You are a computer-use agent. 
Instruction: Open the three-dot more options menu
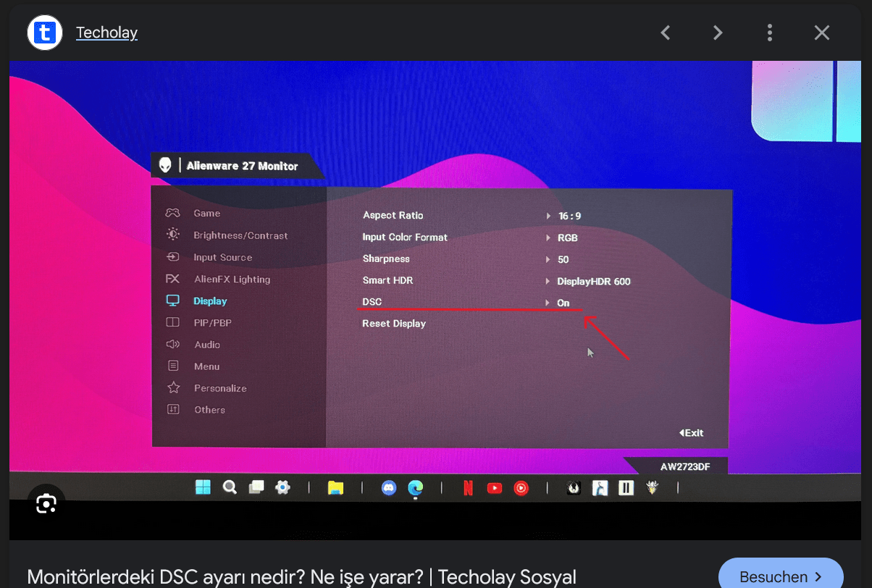pyautogui.click(x=769, y=33)
